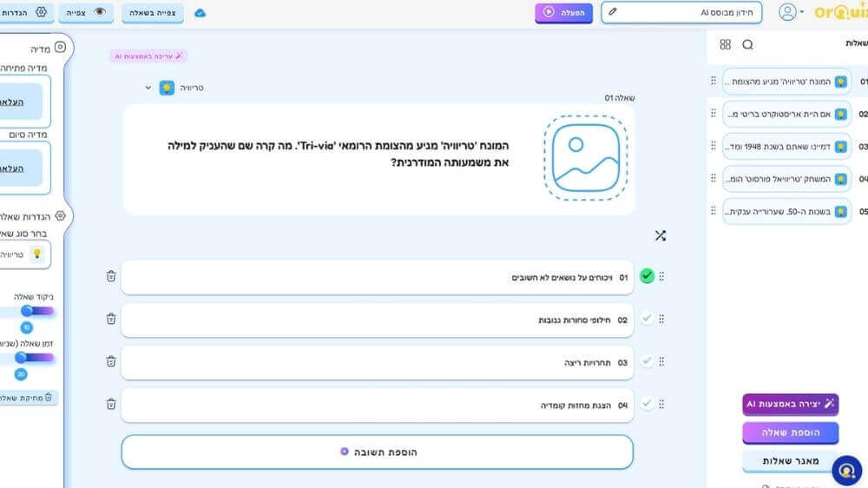The width and height of the screenshot is (868, 488).
Task: Click the cloud save icon
Action: coord(201,12)
